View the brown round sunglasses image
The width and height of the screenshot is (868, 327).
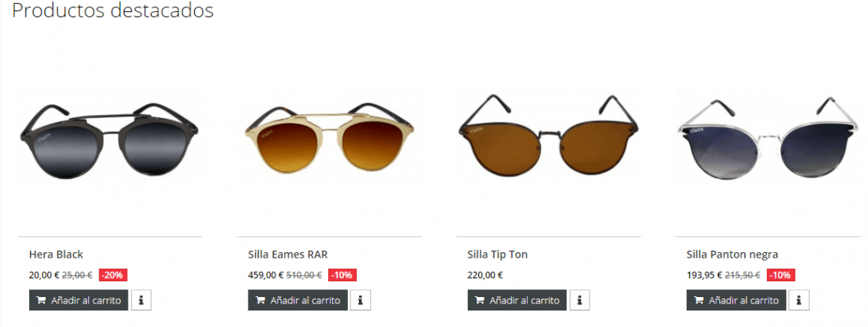pos(548,136)
